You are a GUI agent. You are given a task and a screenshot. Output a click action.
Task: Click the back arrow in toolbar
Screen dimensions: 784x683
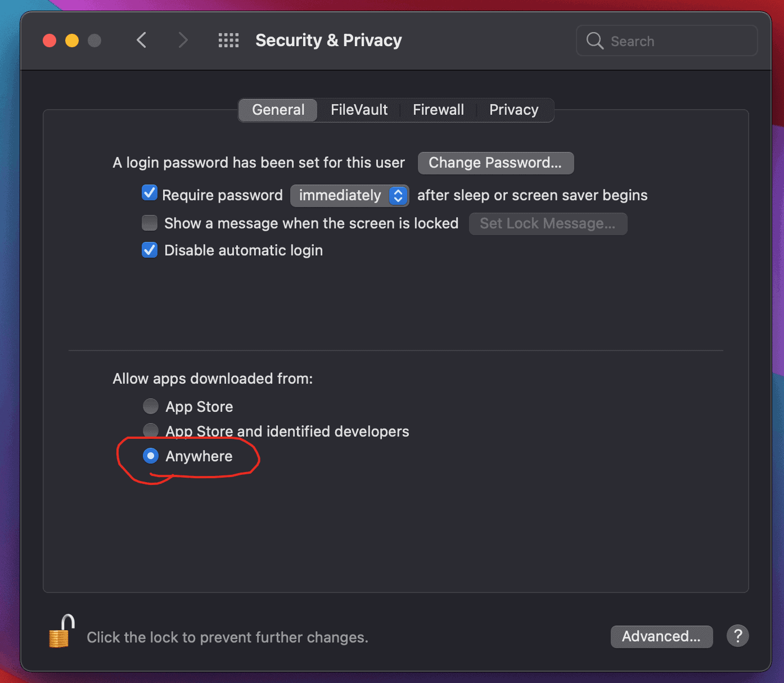pyautogui.click(x=142, y=41)
